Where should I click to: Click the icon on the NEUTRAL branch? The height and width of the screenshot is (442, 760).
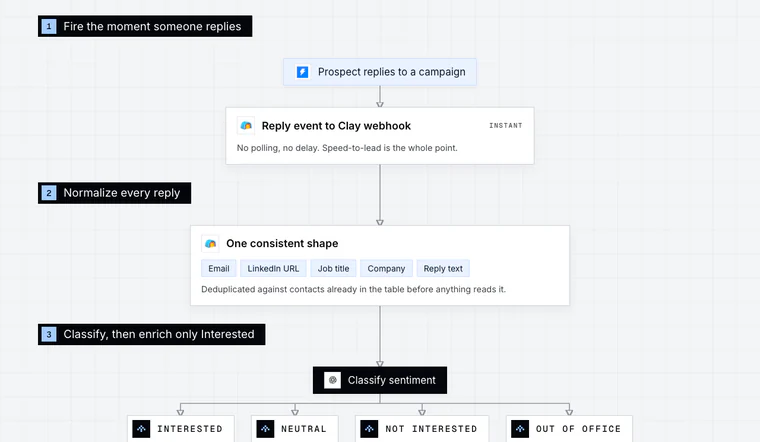click(265, 429)
